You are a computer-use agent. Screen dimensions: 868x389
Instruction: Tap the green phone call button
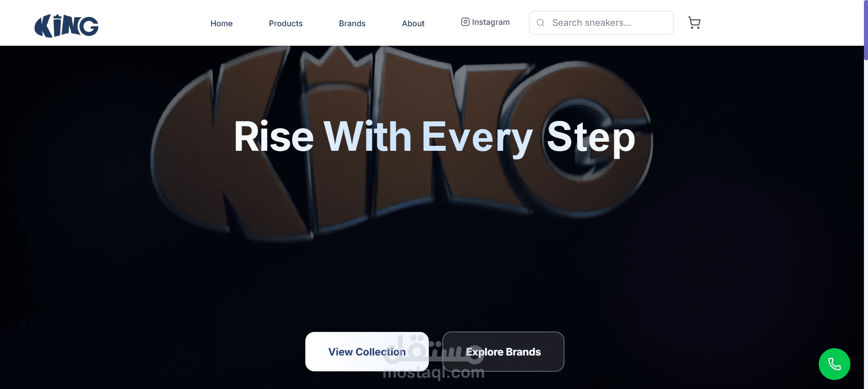(834, 364)
